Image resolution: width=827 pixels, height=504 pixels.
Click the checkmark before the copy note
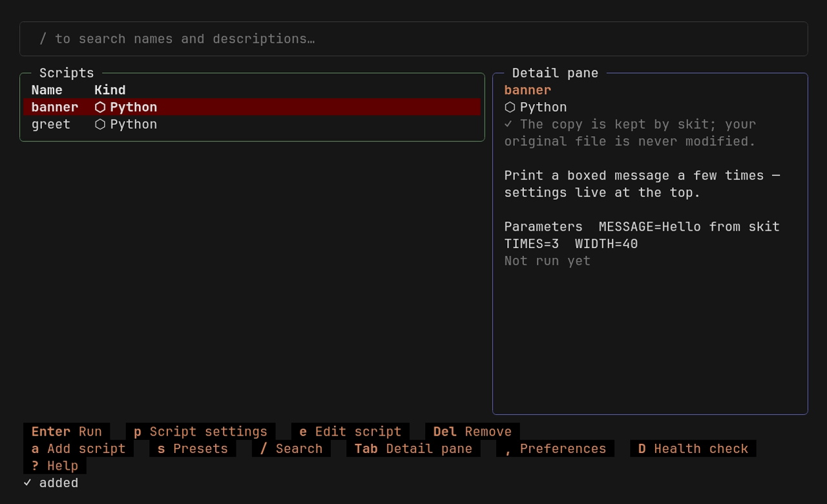(x=508, y=124)
